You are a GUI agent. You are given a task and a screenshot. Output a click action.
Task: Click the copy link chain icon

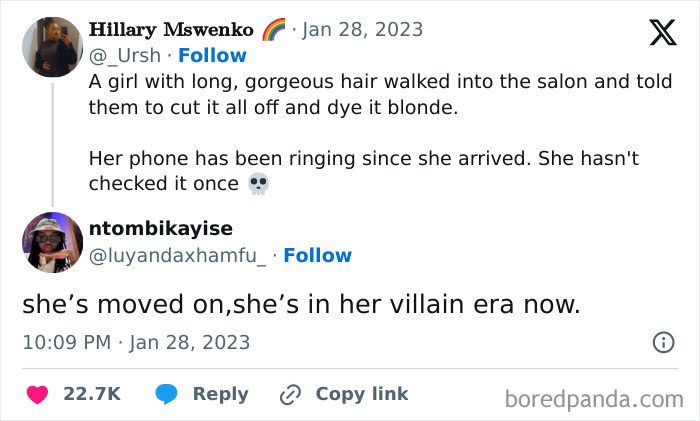[x=291, y=394]
